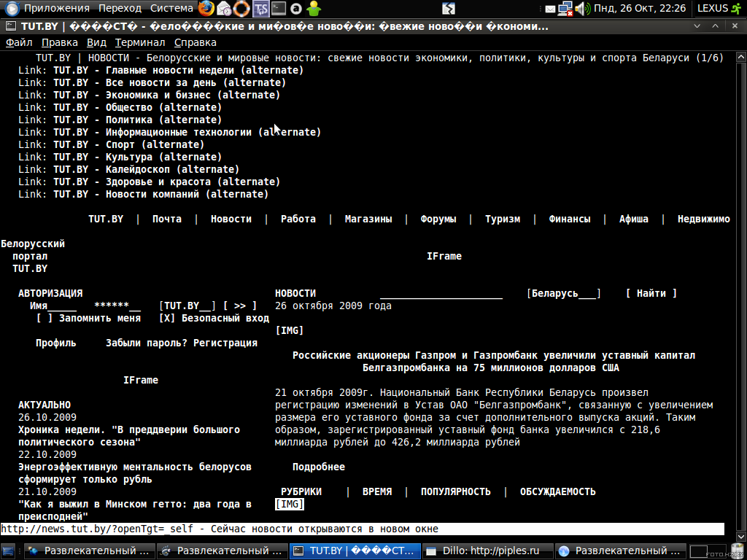Open the Форумы navigation link
Image resolution: width=747 pixels, height=560 pixels.
point(438,219)
